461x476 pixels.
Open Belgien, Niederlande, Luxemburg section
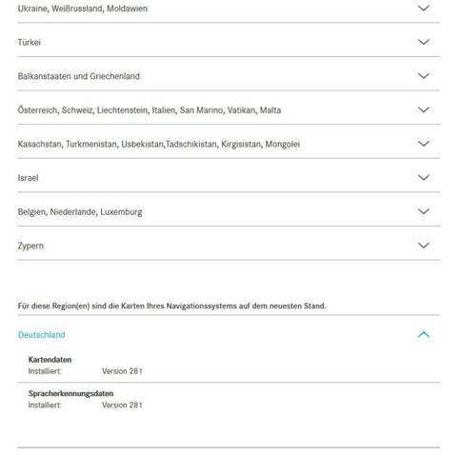click(229, 211)
